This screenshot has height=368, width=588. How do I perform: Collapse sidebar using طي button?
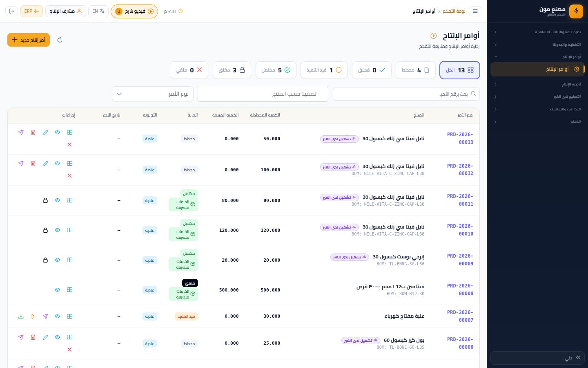click(537, 358)
